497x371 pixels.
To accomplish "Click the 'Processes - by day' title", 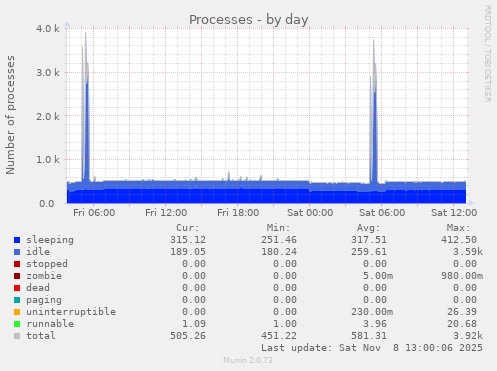I will [x=249, y=20].
